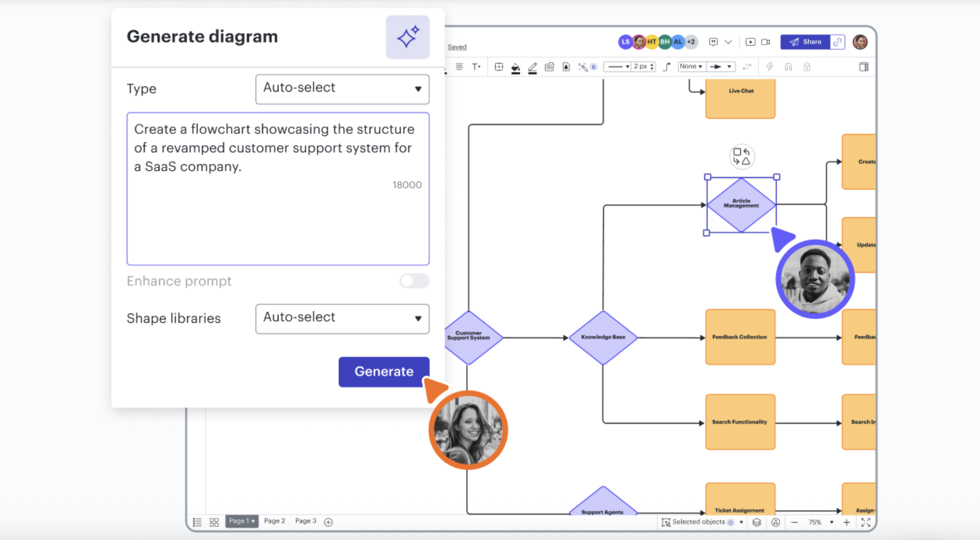Open the page list view icon

[197, 522]
